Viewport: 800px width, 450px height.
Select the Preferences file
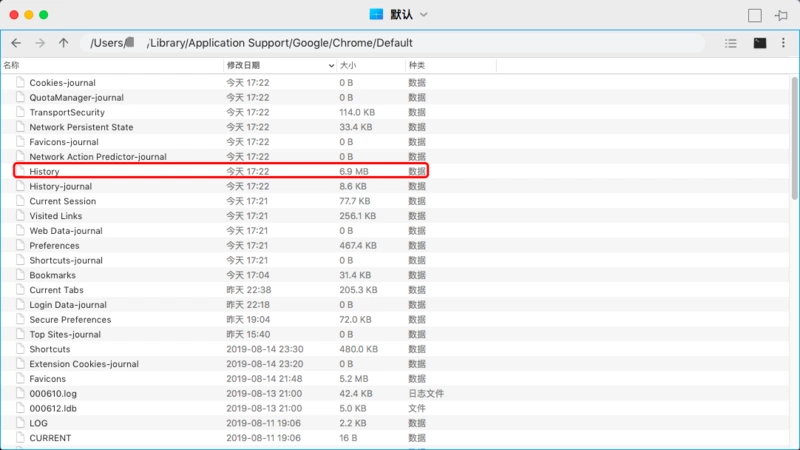54,245
